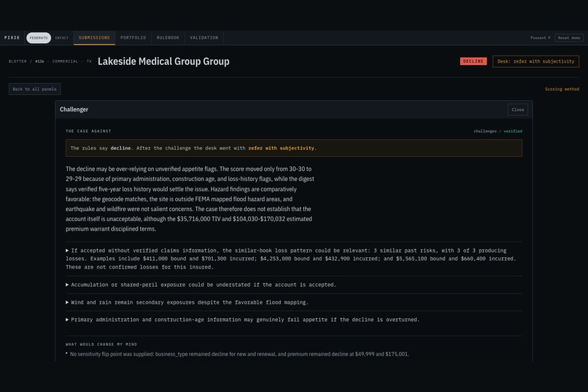The image size is (588, 392).
Task: Click the COMMERCIAL breadcrumb label
Action: tap(65, 61)
